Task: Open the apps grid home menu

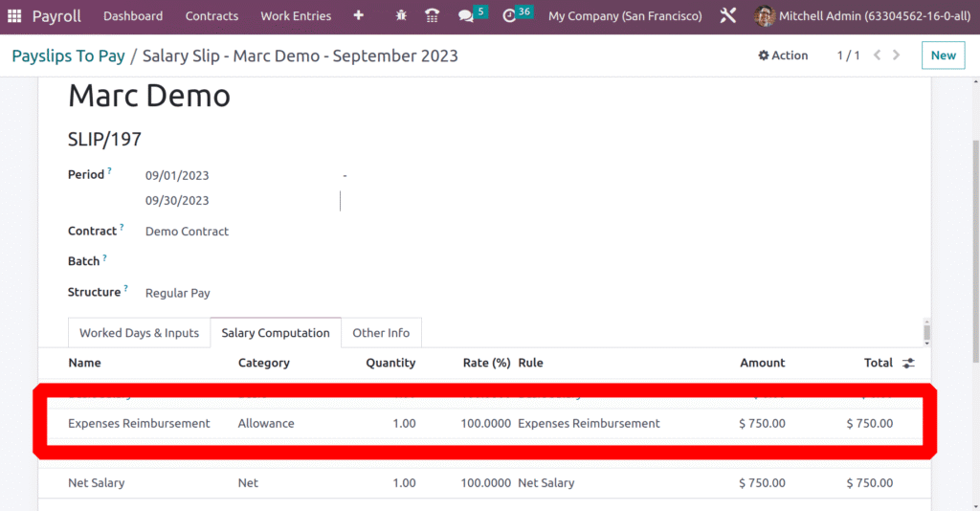Action: (x=14, y=16)
